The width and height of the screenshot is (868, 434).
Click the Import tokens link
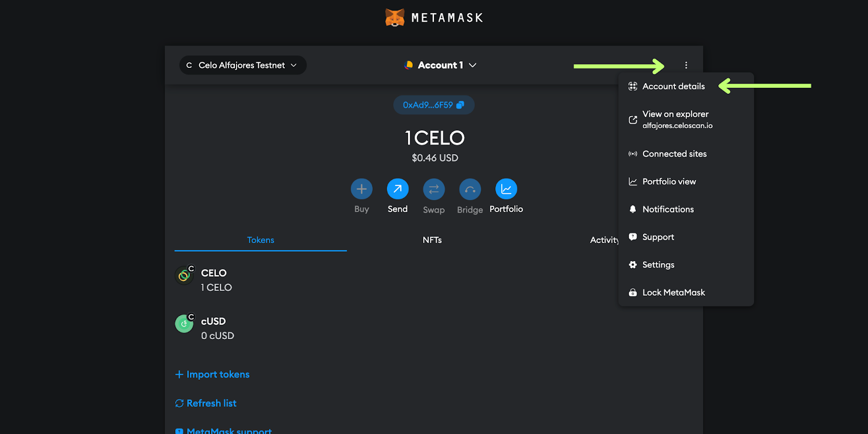(212, 374)
